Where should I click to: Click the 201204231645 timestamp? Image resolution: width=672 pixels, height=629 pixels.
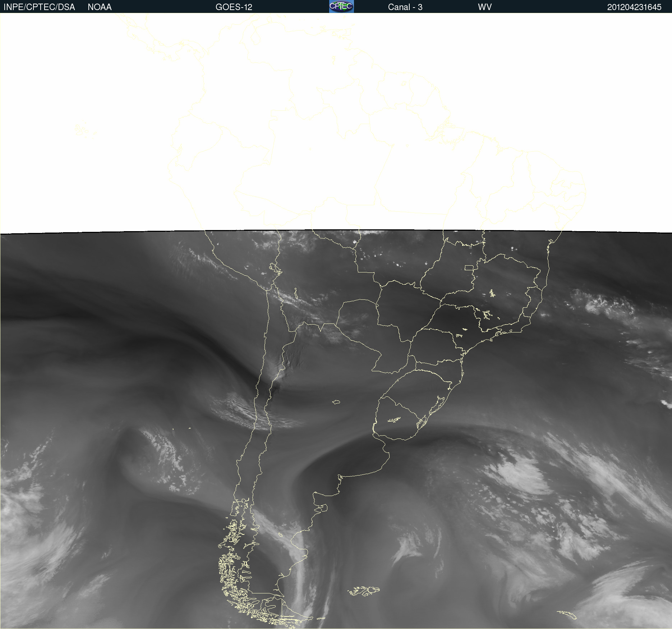(634, 7)
